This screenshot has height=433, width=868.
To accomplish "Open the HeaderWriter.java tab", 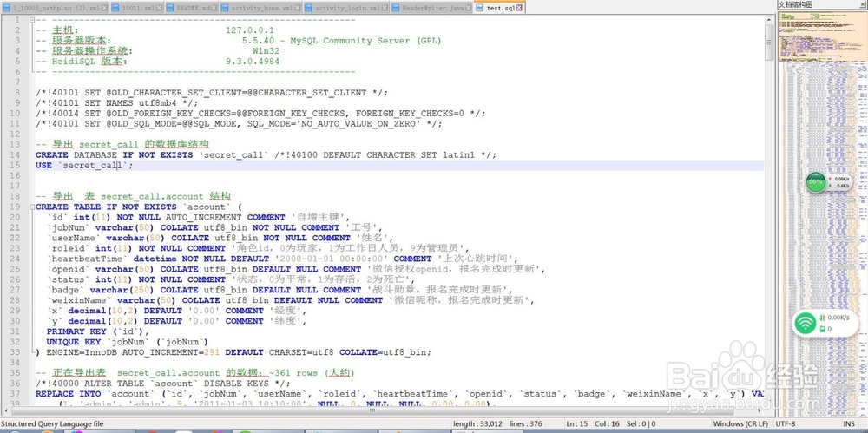I will click(431, 9).
